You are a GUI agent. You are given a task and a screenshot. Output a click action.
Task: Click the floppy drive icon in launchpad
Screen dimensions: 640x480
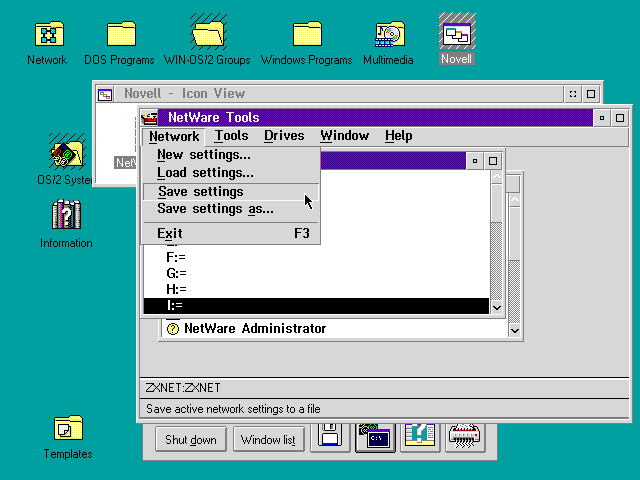(330, 436)
